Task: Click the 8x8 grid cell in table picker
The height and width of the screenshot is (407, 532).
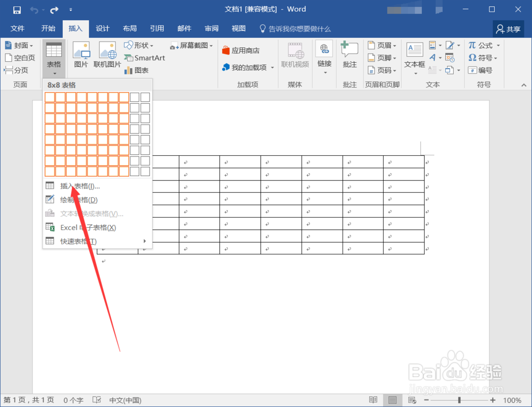Action: click(124, 171)
